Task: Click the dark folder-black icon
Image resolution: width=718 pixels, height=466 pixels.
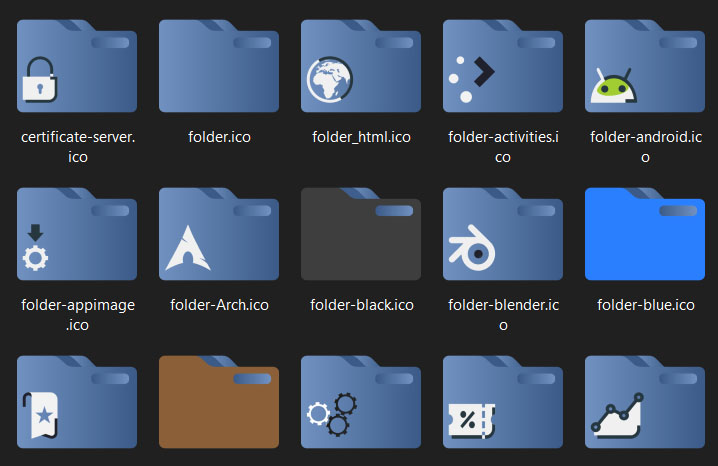Action: [x=361, y=234]
